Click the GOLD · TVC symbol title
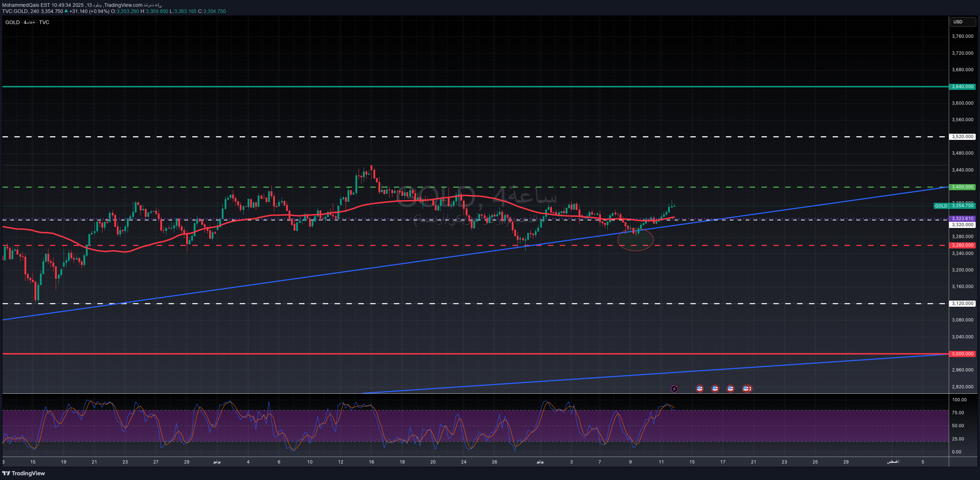 (x=27, y=22)
